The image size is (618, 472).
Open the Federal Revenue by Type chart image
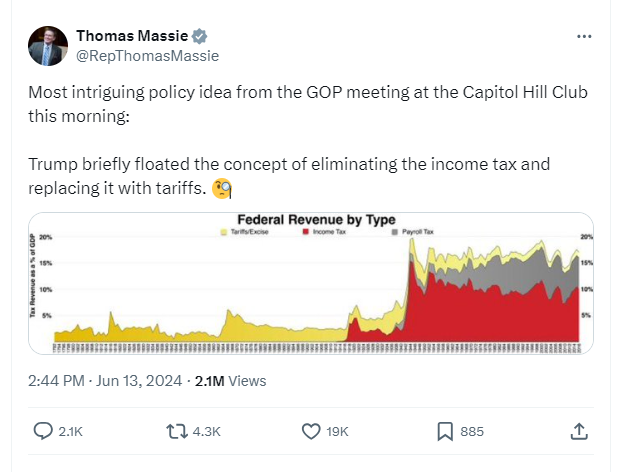[x=311, y=283]
